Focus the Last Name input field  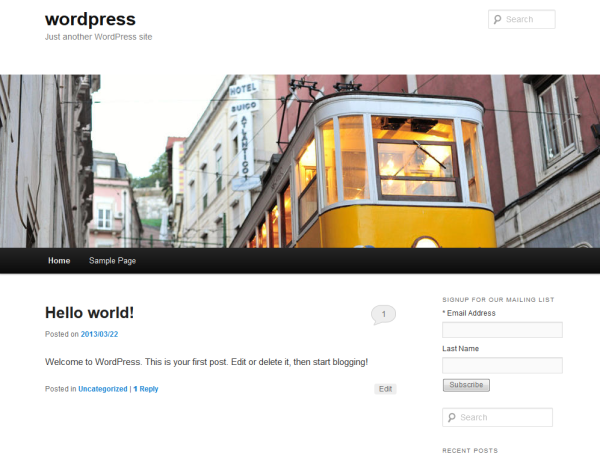coord(502,366)
